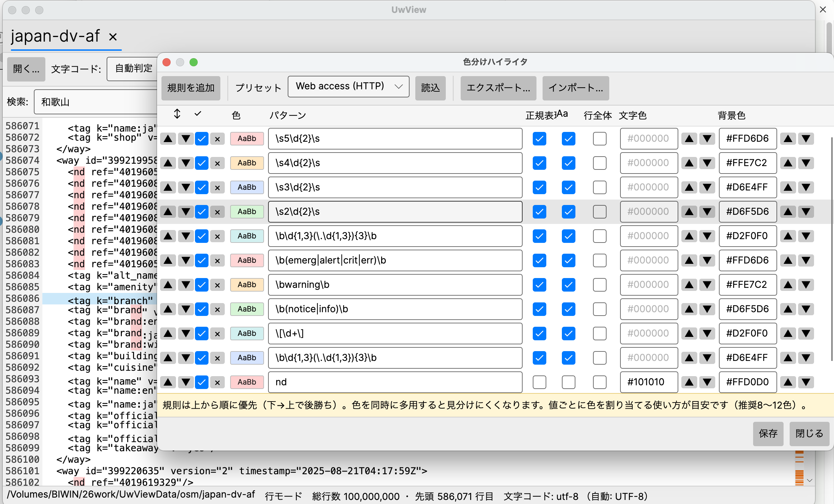Viewport: 834px width, 504px height.
Task: Delete the nd rule
Action: click(x=217, y=382)
